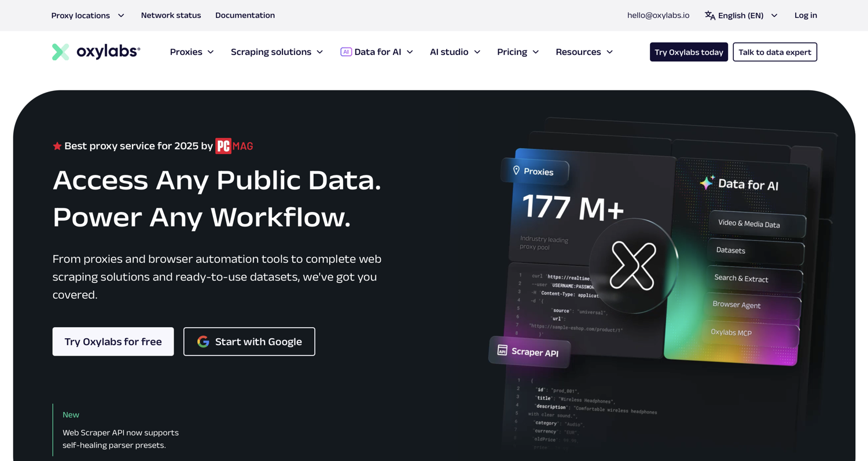This screenshot has height=461, width=868.
Task: Click 'Industry leading proxy pool' text
Action: coord(544,243)
